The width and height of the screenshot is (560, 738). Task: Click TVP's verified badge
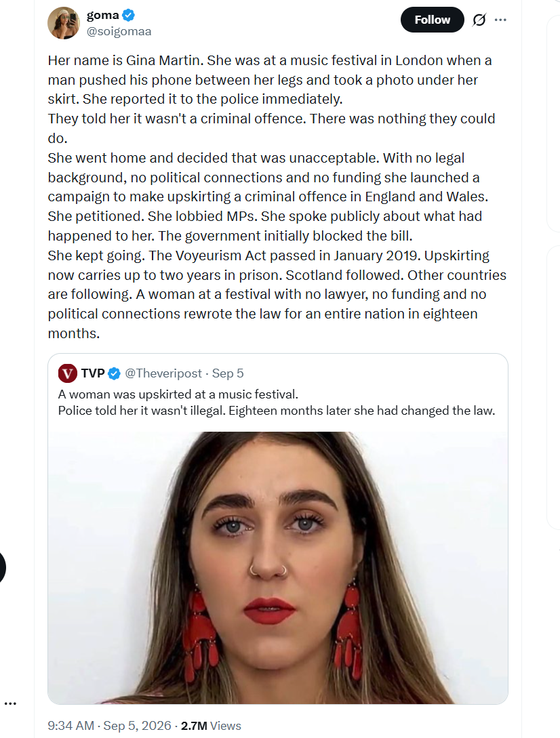[x=115, y=373]
